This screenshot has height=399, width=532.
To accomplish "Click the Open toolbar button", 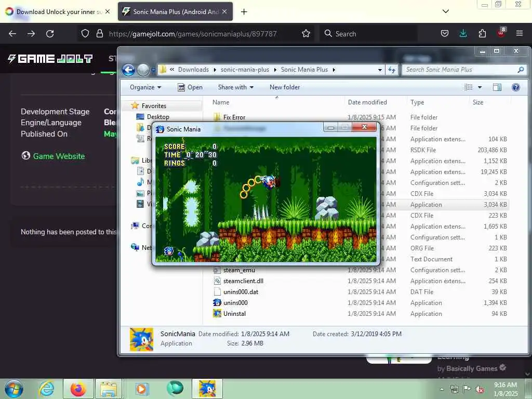I will click(x=190, y=87).
